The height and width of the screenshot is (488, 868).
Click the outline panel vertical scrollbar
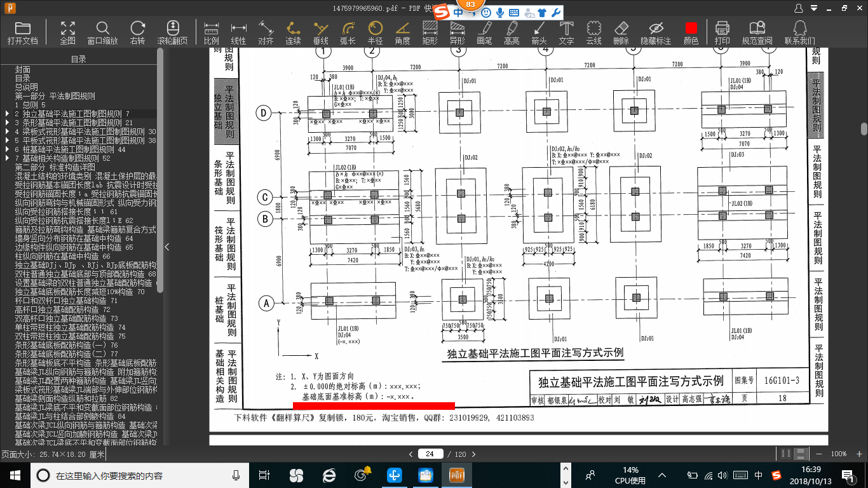pyautogui.click(x=160, y=170)
